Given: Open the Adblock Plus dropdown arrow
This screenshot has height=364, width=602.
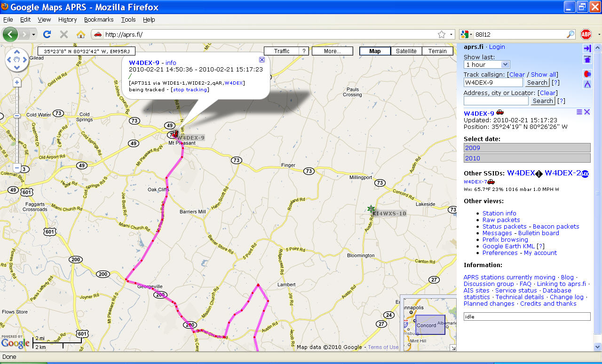Looking at the screenshot, I should [599, 34].
